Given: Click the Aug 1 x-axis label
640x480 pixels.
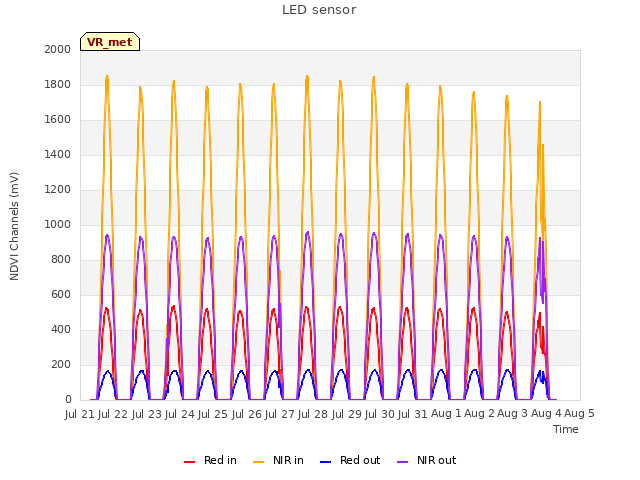Looking at the screenshot, I should tap(446, 414).
